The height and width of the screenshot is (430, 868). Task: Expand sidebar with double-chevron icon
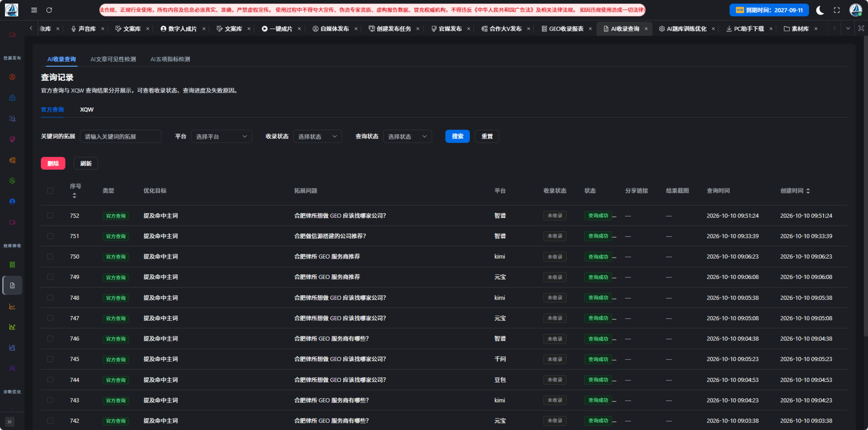coord(10,422)
